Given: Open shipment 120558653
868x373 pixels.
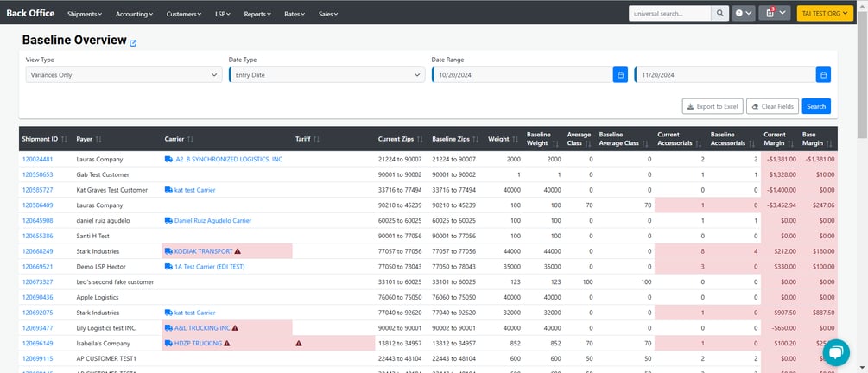Looking at the screenshot, I should point(38,175).
